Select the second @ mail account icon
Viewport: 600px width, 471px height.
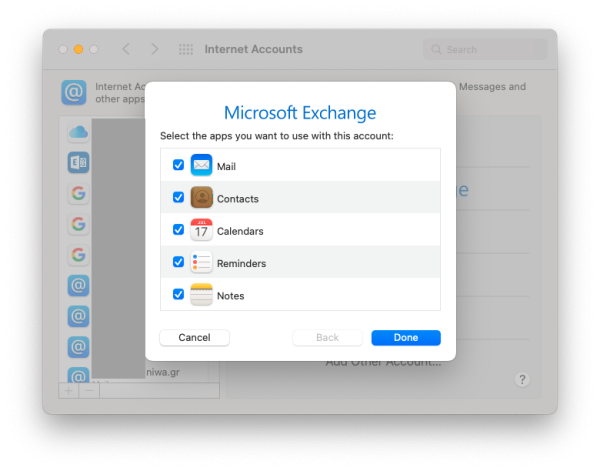coord(78,316)
